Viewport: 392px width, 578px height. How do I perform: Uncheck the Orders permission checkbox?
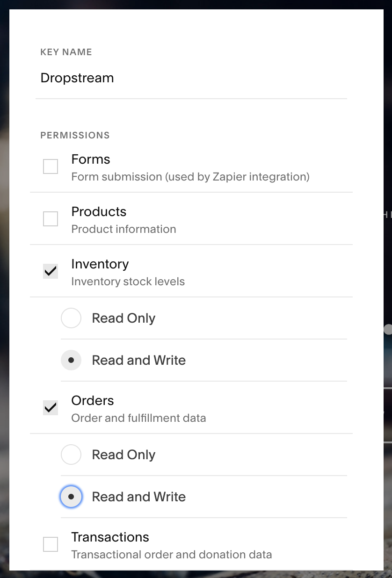coord(51,408)
